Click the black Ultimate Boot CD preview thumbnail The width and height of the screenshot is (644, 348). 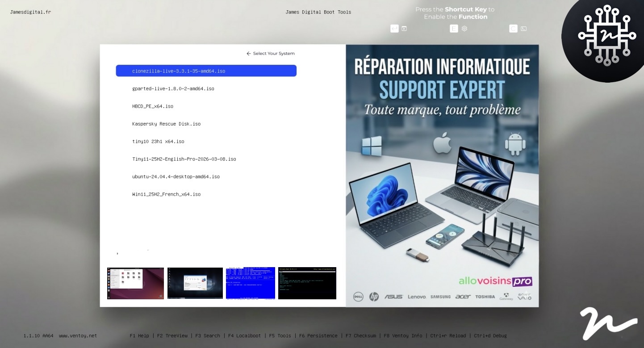point(307,283)
